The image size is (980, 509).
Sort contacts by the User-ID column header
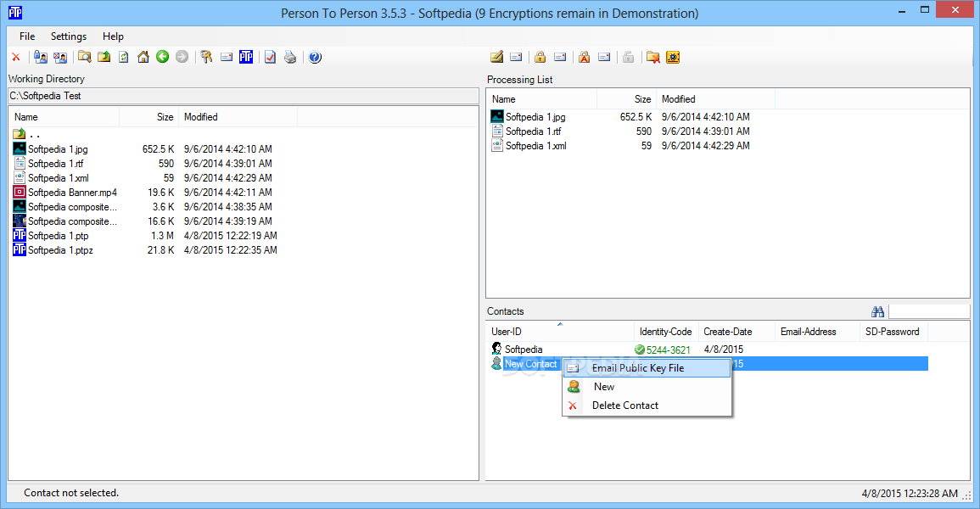pos(560,332)
